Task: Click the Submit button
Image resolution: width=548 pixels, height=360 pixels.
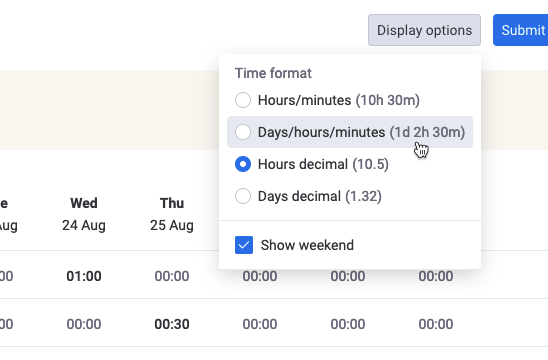Action: (521, 30)
